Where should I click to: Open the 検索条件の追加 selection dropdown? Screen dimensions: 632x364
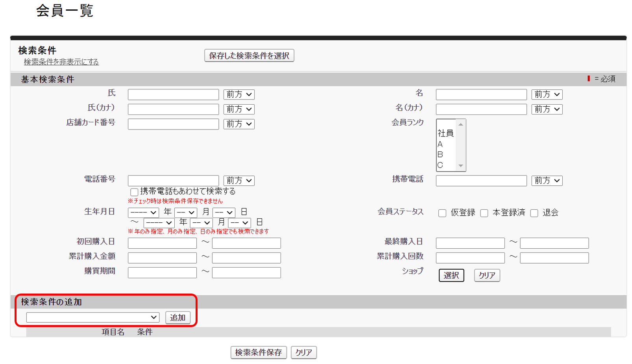tap(92, 317)
